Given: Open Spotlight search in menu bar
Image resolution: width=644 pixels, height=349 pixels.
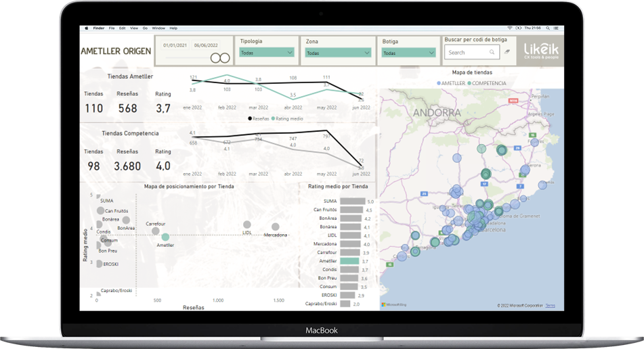Looking at the screenshot, I should coord(547,28).
